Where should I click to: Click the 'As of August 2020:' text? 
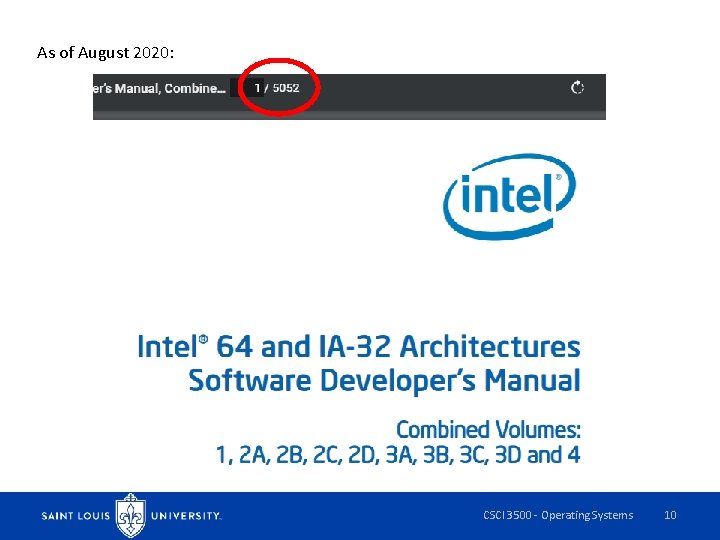tap(106, 53)
